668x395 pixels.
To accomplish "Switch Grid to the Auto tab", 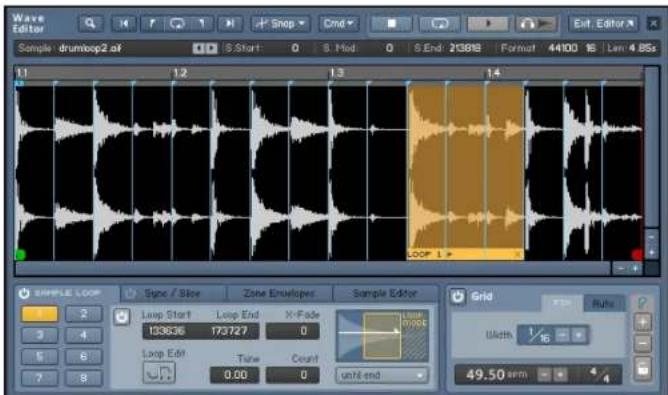I will pyautogui.click(x=603, y=303).
